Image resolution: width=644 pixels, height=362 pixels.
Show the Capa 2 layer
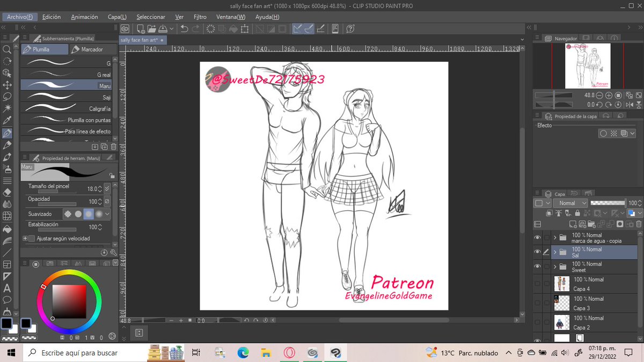[538, 322]
